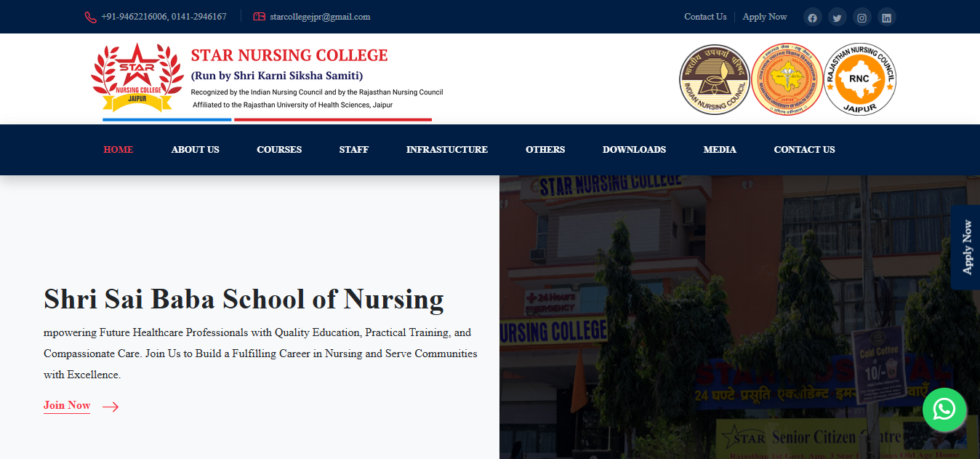Screen dimensions: 980x459
Task: Open the Instagram social icon
Action: (x=861, y=17)
